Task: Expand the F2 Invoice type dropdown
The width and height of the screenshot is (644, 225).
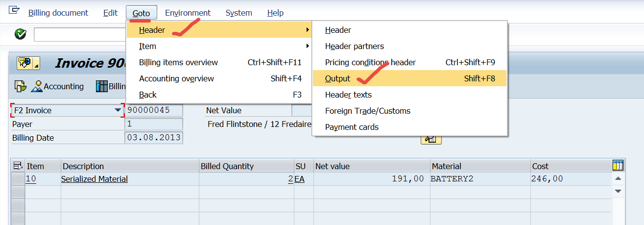Action: 118,110
